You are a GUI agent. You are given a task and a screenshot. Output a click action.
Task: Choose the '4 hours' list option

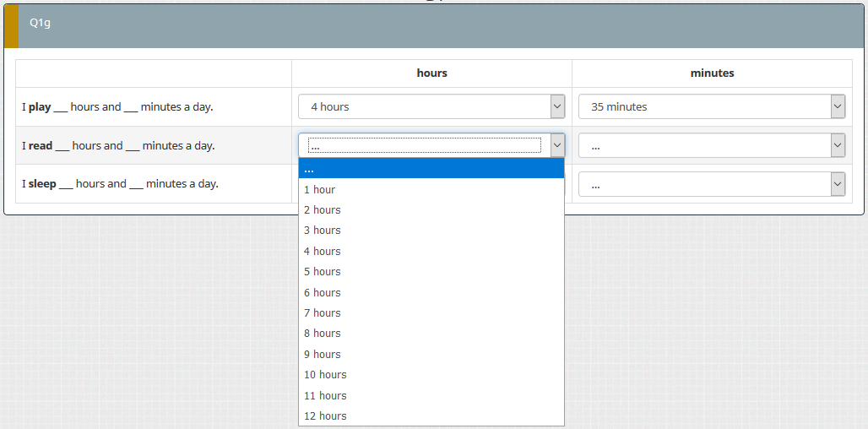pos(431,252)
